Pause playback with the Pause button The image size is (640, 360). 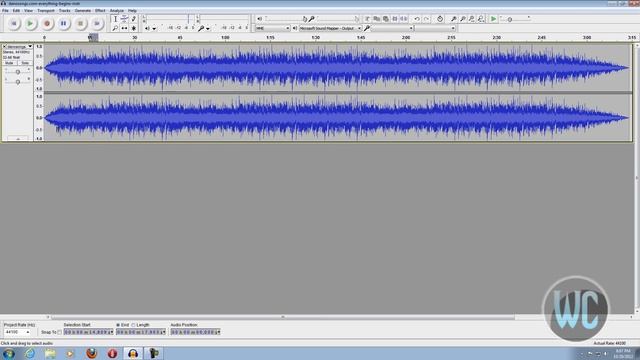tap(64, 24)
